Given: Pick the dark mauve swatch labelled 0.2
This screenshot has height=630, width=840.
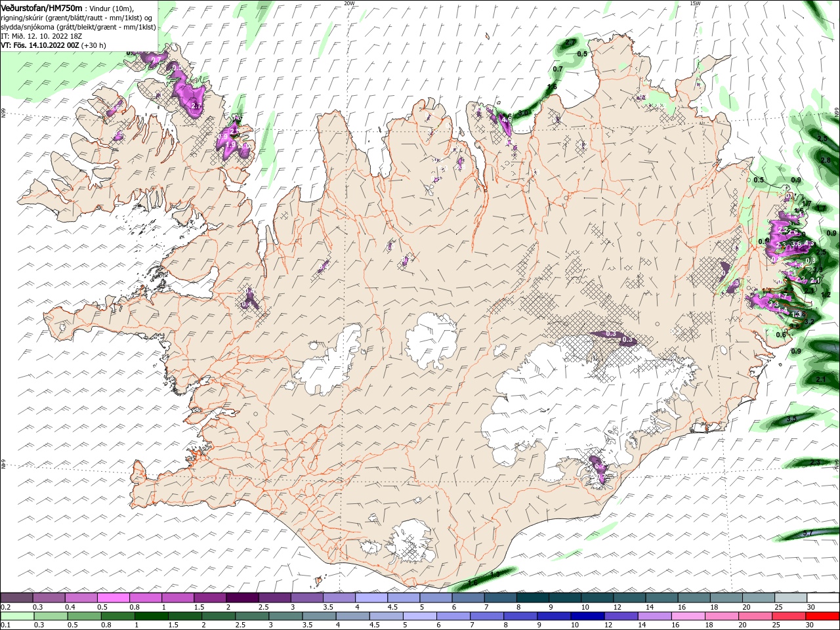Looking at the screenshot, I should 16,597.
